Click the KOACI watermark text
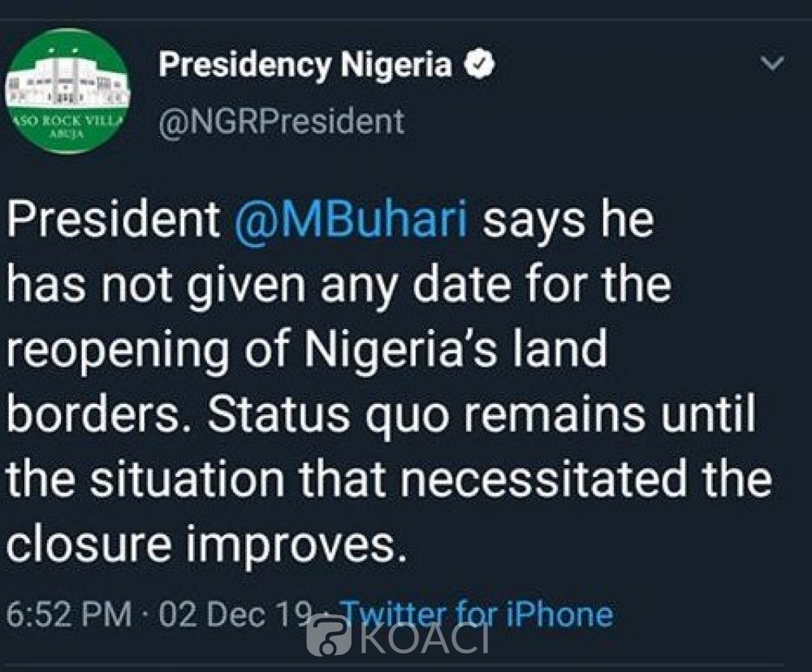 click(x=422, y=638)
